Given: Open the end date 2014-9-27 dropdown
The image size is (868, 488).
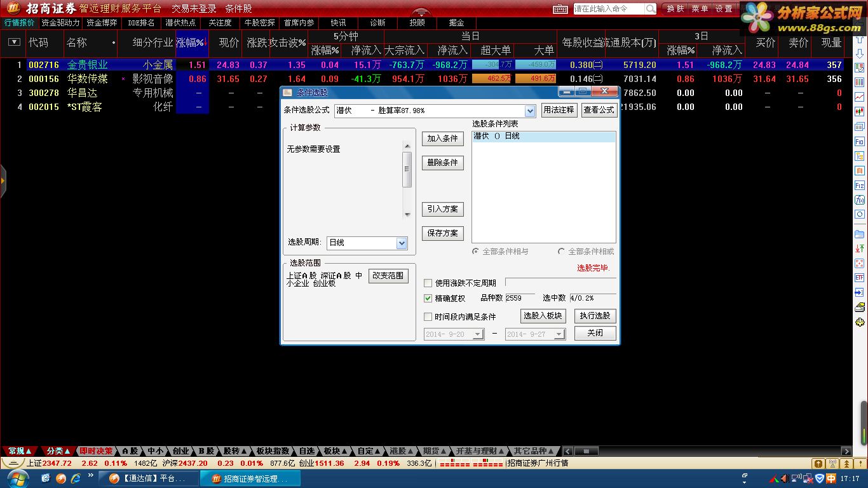Looking at the screenshot, I should pyautogui.click(x=559, y=334).
